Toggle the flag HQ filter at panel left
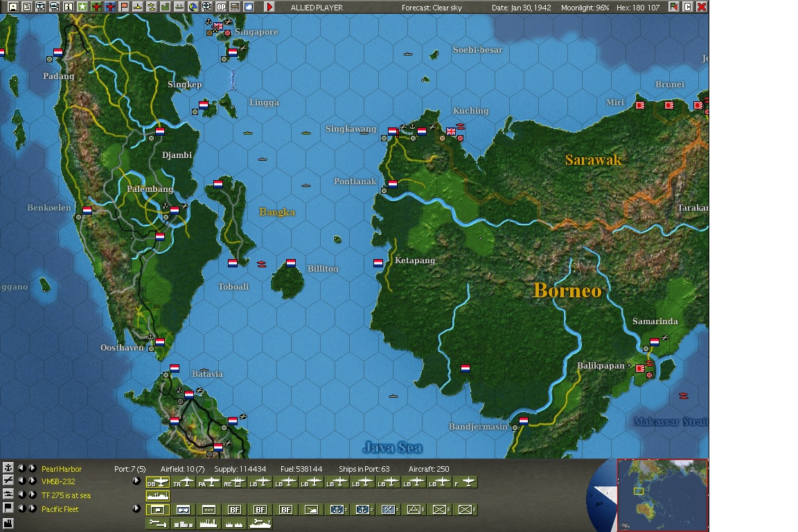This screenshot has width=798, height=532. [8, 508]
